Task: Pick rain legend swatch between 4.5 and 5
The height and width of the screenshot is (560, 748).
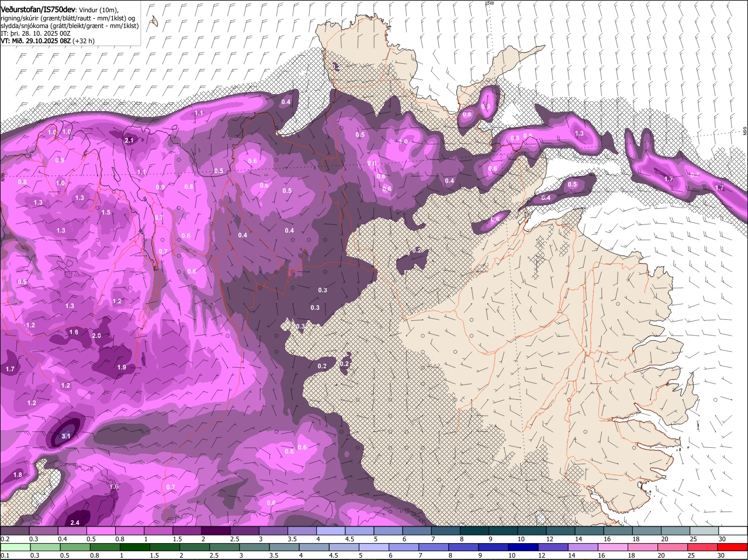Action: [344, 547]
